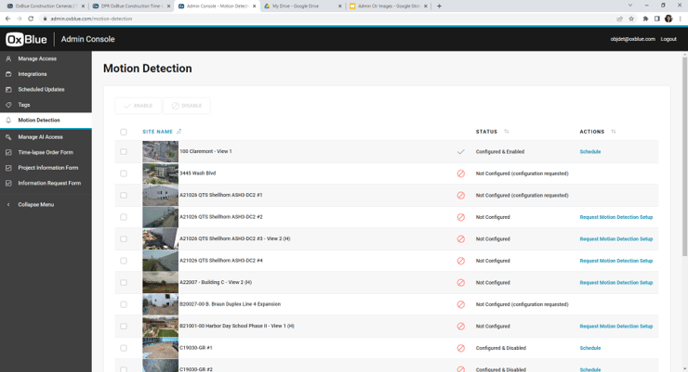
Task: Switch to the DPR OxBlue Construction Time tab
Action: point(132,6)
